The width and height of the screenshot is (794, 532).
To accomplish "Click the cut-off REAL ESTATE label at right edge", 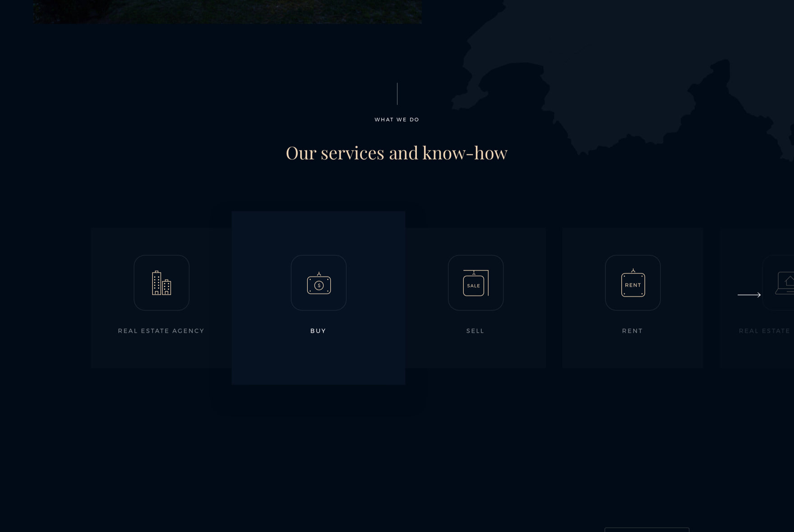I will pos(764,331).
